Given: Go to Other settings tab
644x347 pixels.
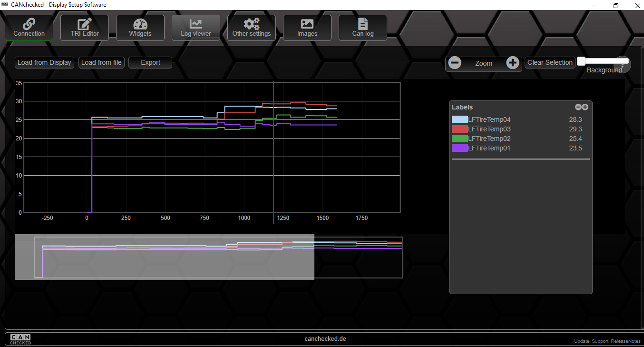Looking at the screenshot, I should coord(252,28).
